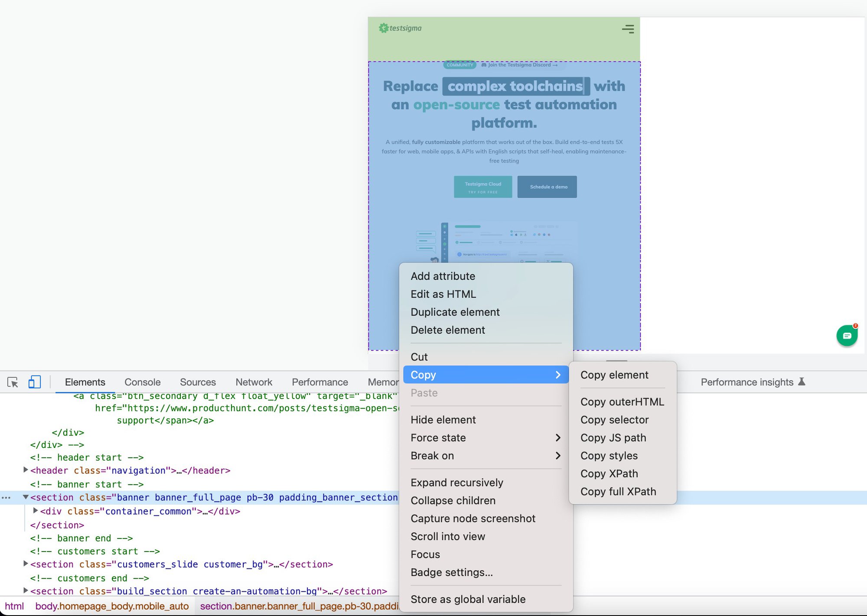Choose Collapse children
This screenshot has width=867, height=616.
[x=486, y=500]
